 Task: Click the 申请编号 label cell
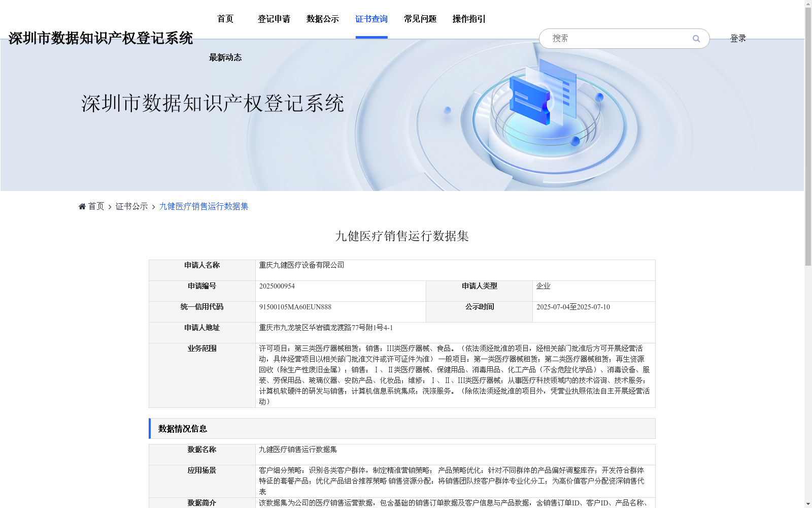click(202, 291)
